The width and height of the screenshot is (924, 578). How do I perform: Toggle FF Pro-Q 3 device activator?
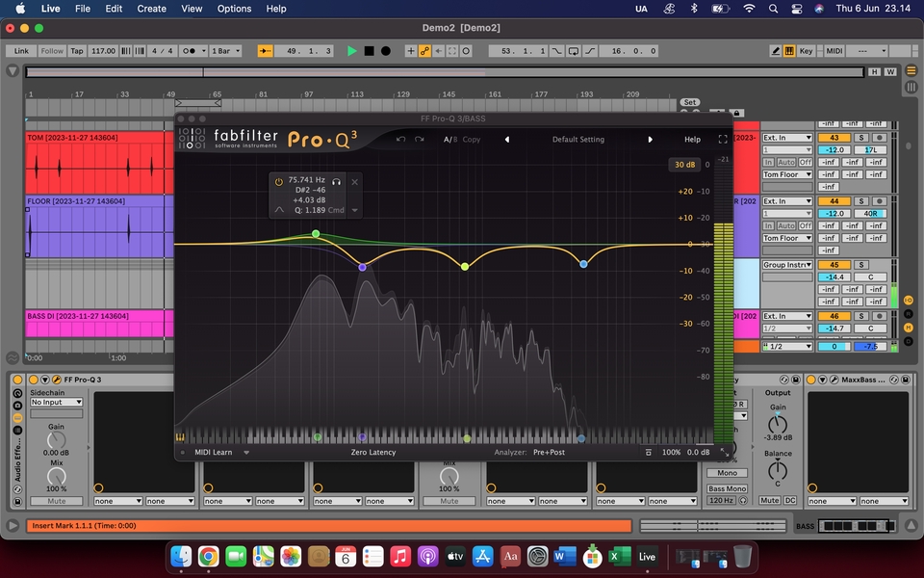(x=34, y=380)
